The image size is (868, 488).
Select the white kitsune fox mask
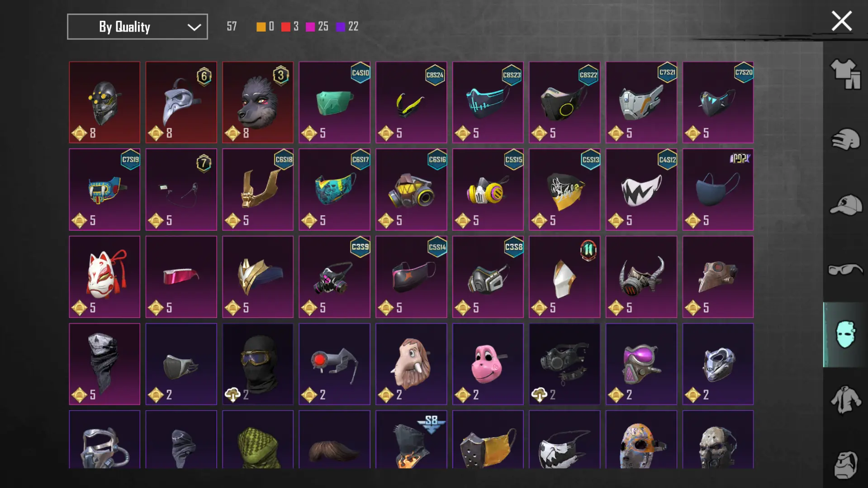(x=104, y=277)
